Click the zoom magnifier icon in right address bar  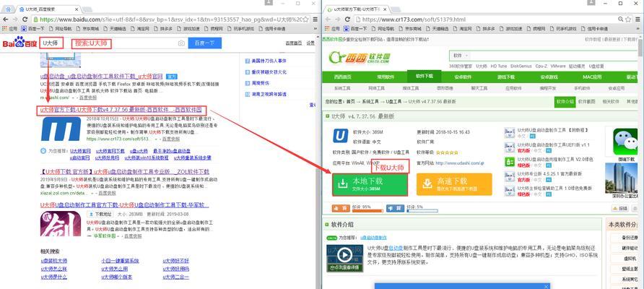tap(621, 20)
